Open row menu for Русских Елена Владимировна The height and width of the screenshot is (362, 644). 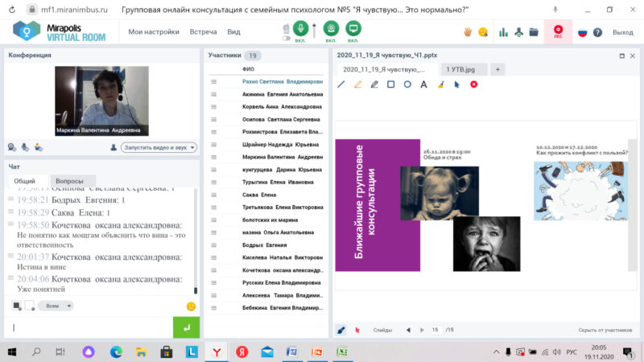pos(213,283)
